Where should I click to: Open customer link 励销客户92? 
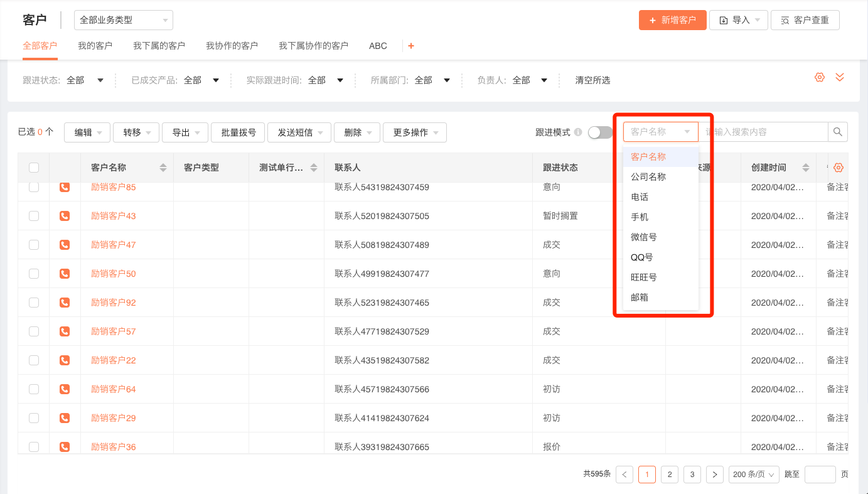[113, 303]
